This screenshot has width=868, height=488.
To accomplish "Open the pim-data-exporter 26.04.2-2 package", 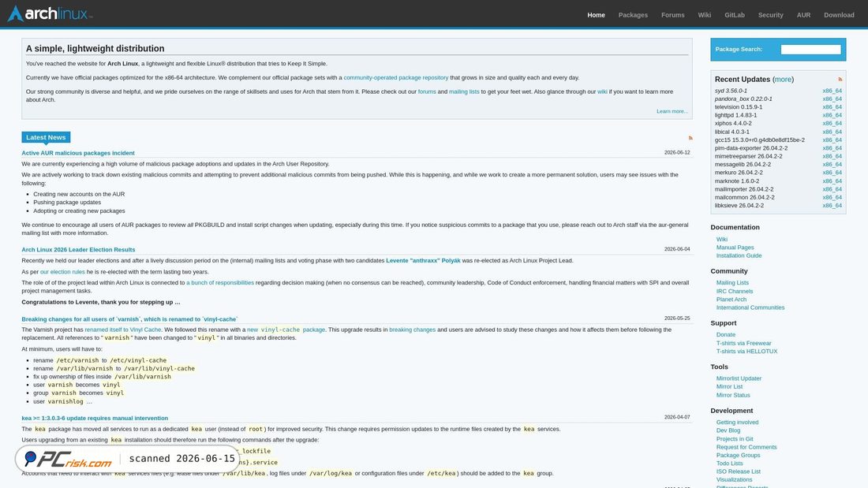I will click(x=751, y=148).
